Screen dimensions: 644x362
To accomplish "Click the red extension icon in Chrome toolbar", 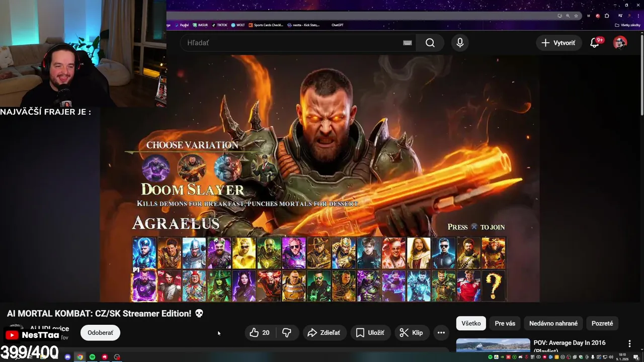I will (x=598, y=16).
